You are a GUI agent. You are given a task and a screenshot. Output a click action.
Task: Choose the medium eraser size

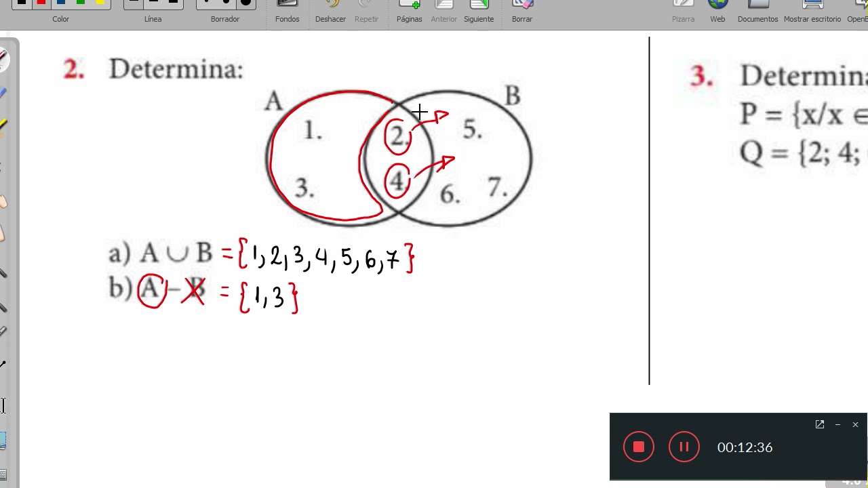coord(225,2)
